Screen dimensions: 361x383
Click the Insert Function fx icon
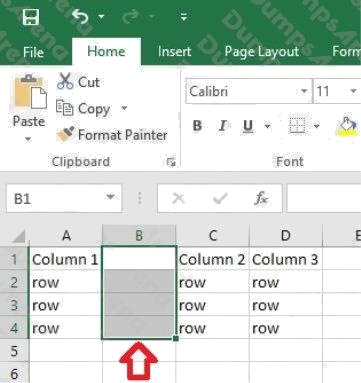[x=261, y=198]
